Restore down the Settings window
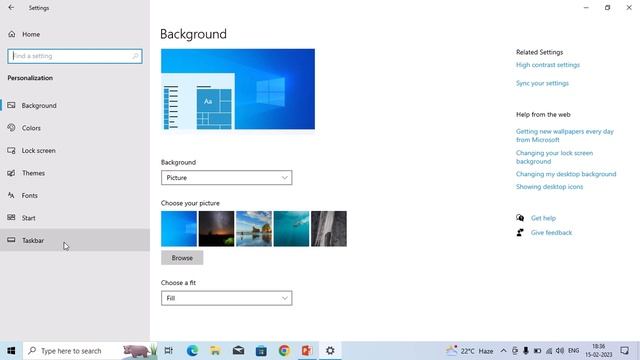 (607, 7)
